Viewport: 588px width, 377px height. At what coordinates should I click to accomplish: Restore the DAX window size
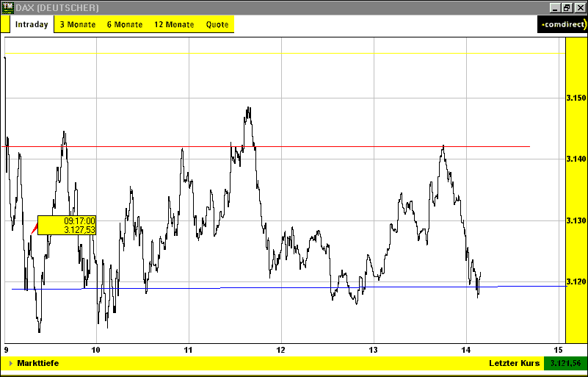[567, 7]
